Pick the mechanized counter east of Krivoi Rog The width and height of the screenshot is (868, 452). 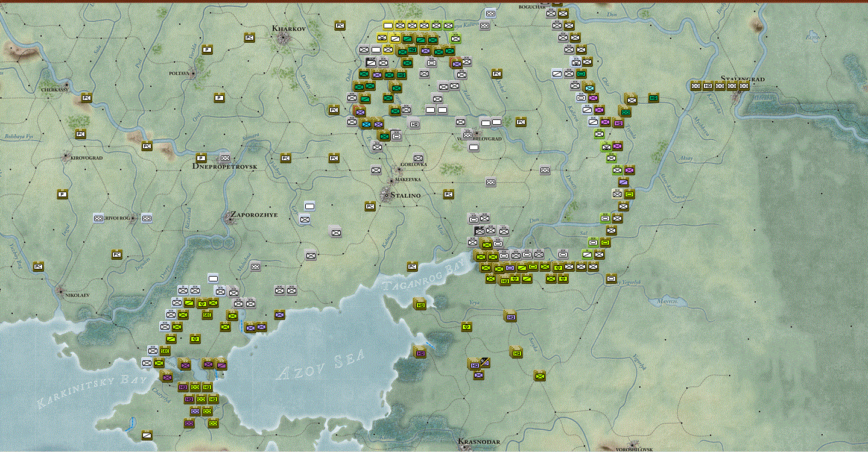pos(147,218)
